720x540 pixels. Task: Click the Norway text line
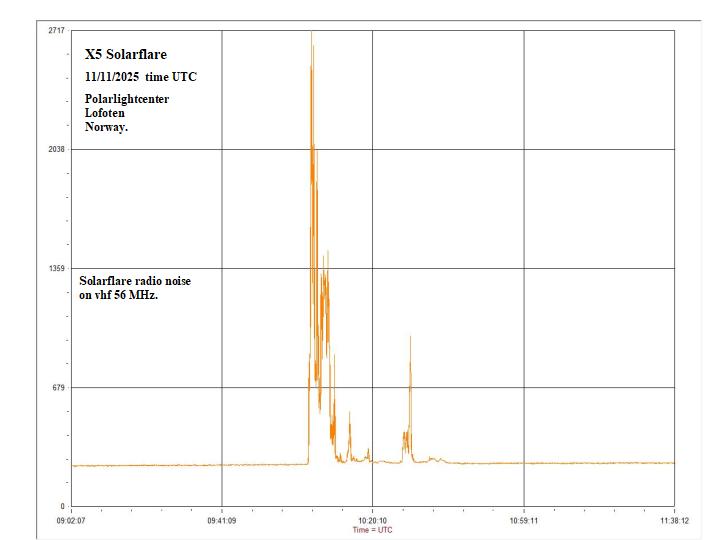107,127
